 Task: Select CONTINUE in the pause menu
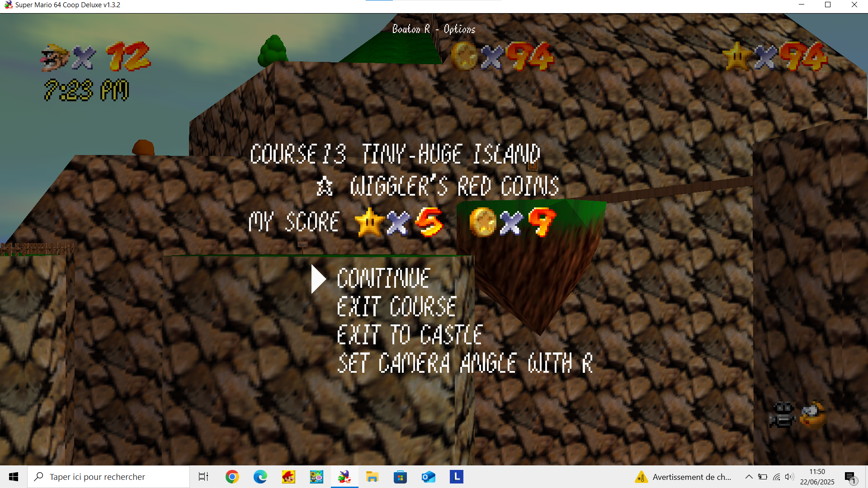pyautogui.click(x=383, y=278)
